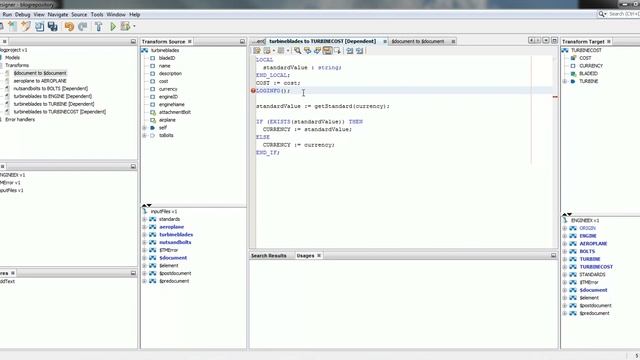This screenshot has width=640, height=360.
Task: Click the scroll tabs left button
Action: (x=531, y=40)
